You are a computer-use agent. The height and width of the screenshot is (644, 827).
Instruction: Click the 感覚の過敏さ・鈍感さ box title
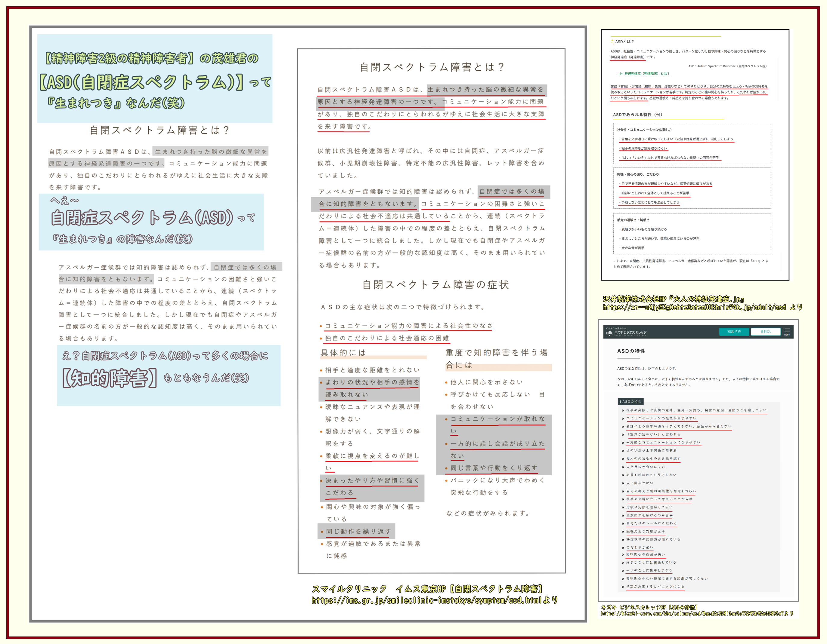(633, 220)
